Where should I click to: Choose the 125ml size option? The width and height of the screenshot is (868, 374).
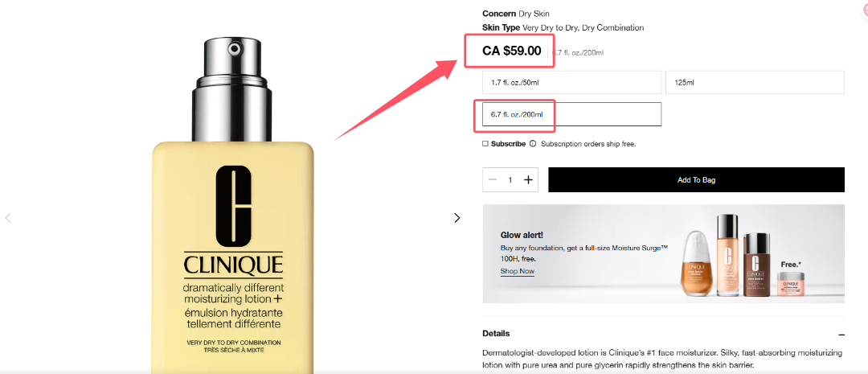point(755,82)
